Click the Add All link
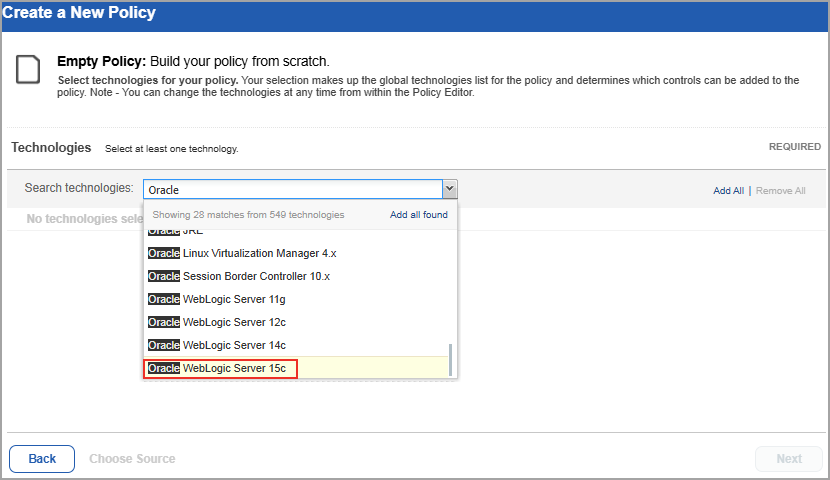The image size is (830, 480). pos(728,191)
